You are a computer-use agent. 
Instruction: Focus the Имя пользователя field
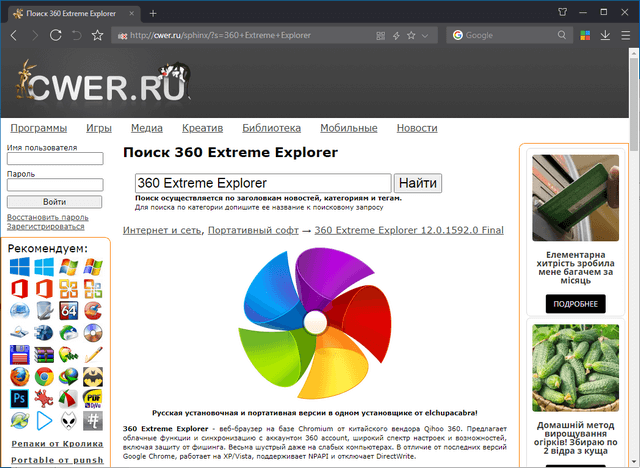[x=55, y=159]
